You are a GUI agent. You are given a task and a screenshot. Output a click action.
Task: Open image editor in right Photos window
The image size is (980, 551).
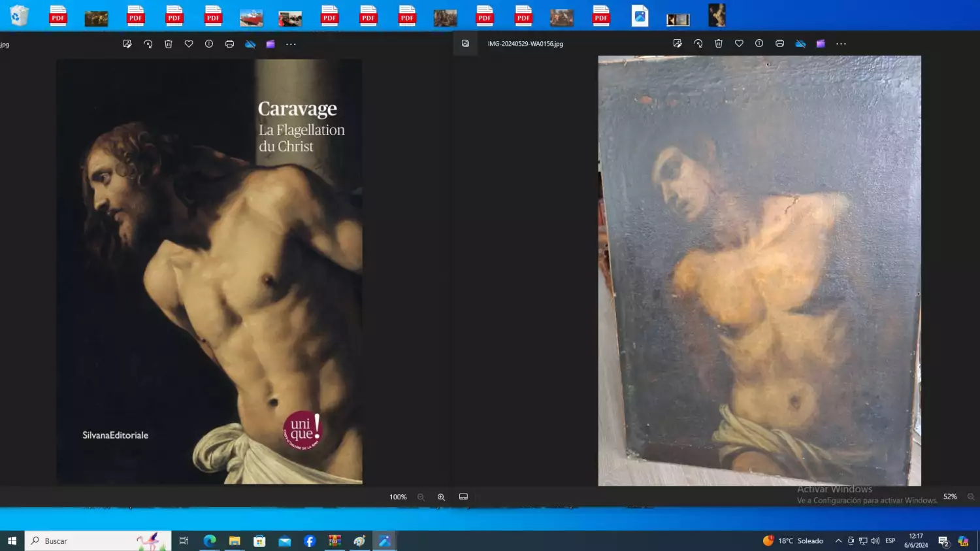coord(678,44)
